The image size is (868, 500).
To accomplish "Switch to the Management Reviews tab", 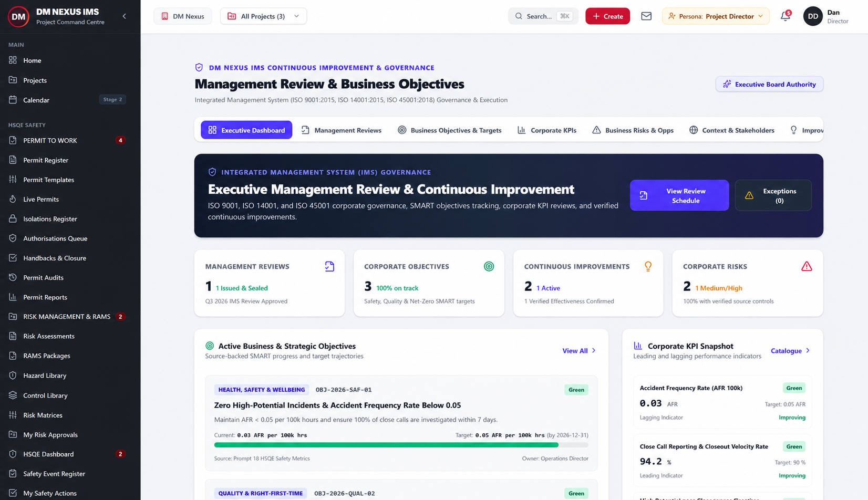I will (342, 130).
